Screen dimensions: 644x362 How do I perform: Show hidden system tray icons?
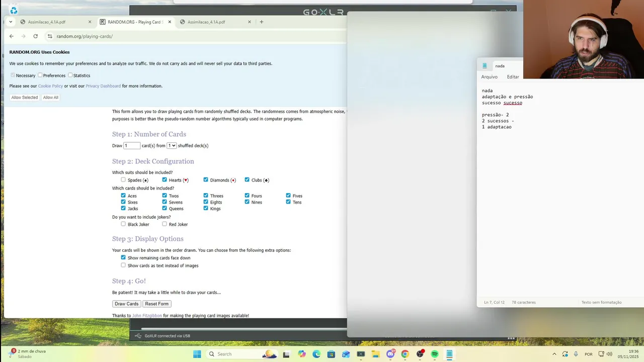pos(554,354)
